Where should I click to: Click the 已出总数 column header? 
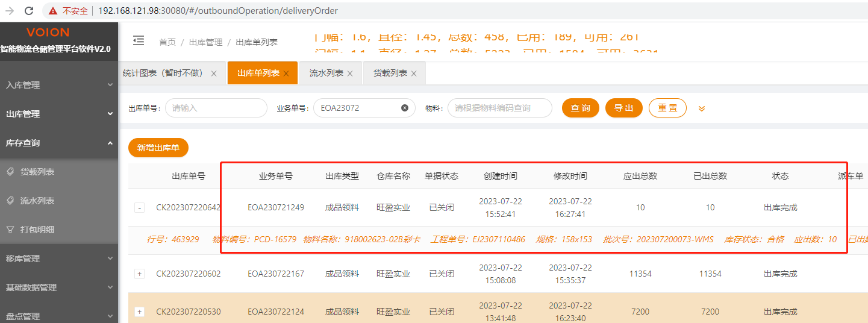click(x=710, y=176)
